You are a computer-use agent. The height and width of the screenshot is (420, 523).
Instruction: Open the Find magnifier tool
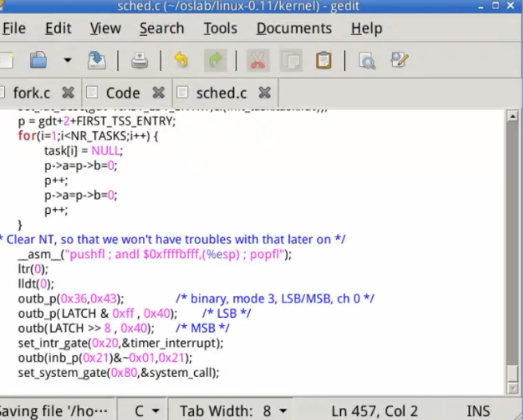click(x=366, y=61)
